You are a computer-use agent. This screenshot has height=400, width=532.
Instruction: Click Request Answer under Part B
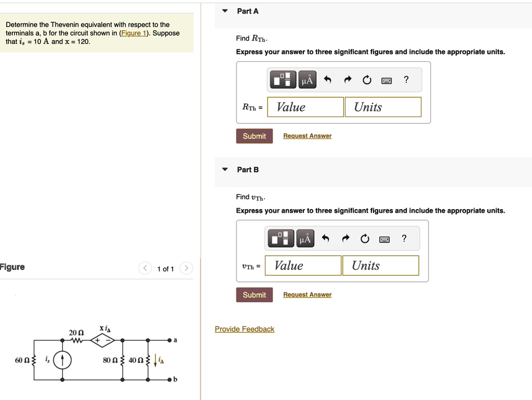click(307, 294)
